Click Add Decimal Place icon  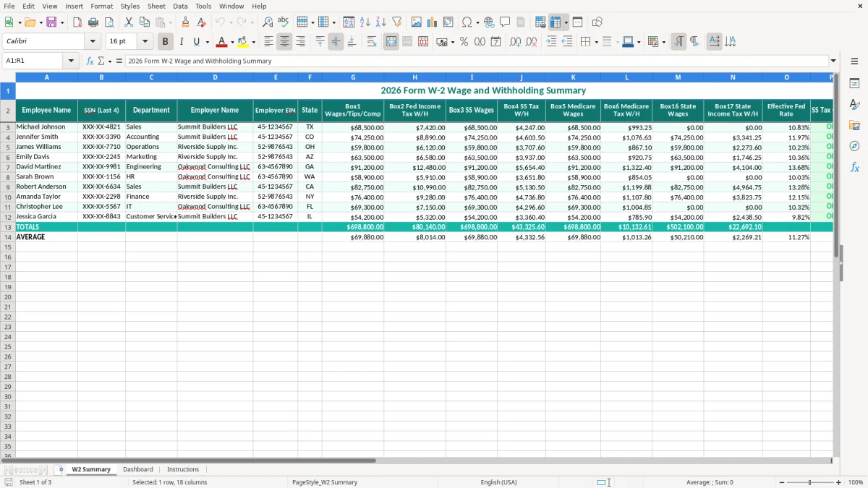click(515, 42)
